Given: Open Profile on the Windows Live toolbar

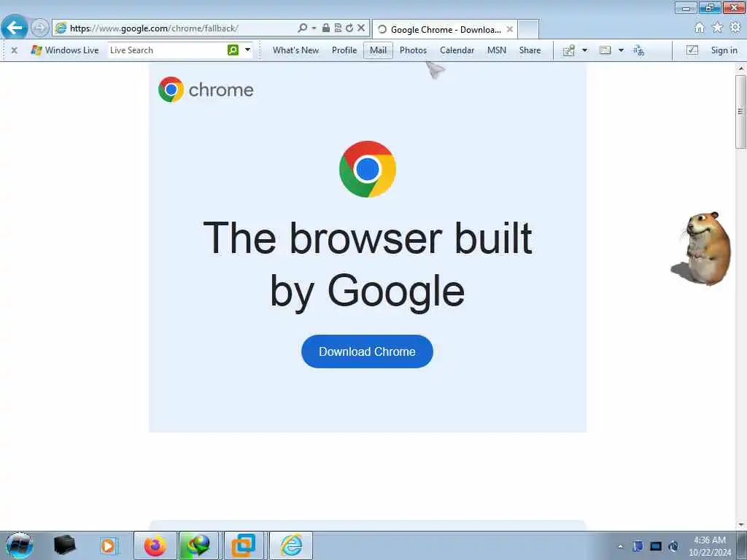Looking at the screenshot, I should (344, 50).
